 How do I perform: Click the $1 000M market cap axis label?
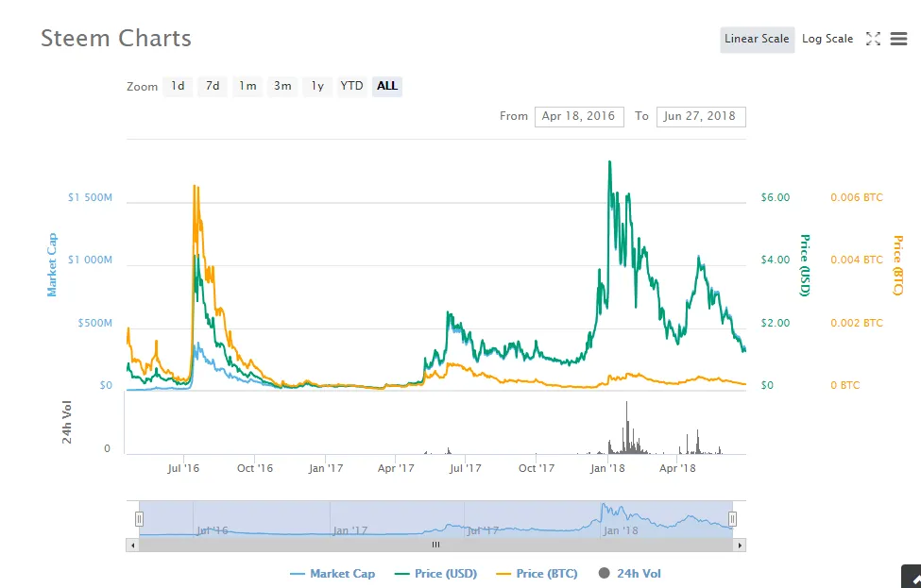pyautogui.click(x=90, y=260)
